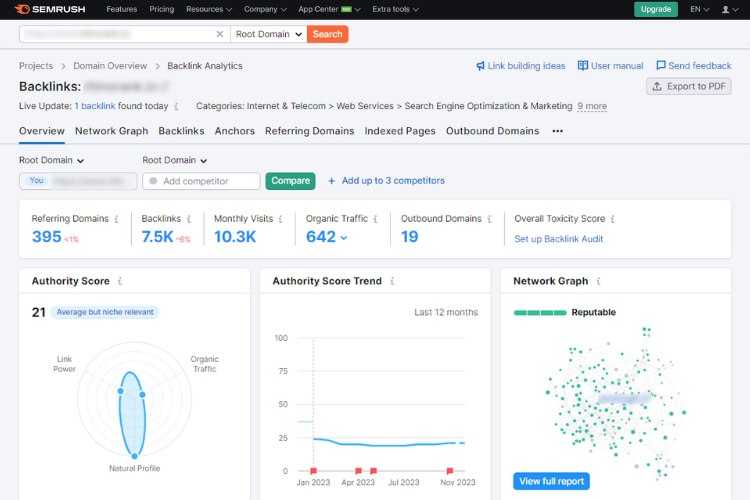Screen dimensions: 750x500
Task: Show Referring Domains info tooltip
Action: click(x=116, y=219)
